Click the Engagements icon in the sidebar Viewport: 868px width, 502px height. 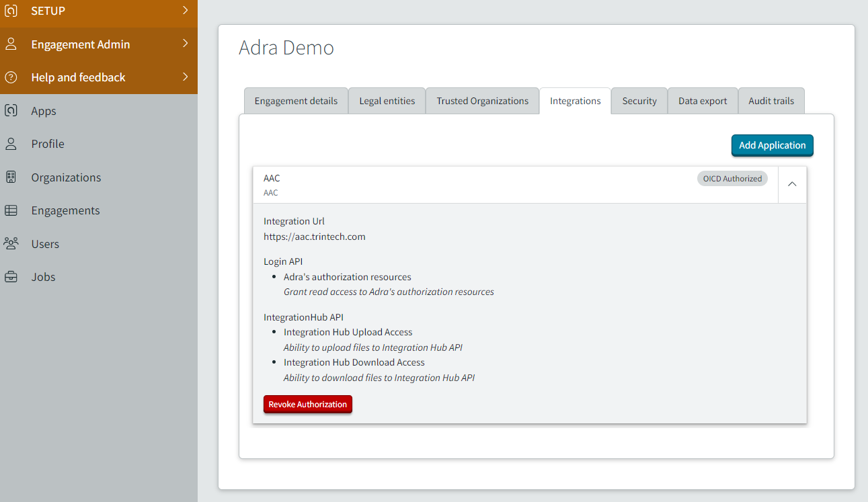(x=11, y=210)
